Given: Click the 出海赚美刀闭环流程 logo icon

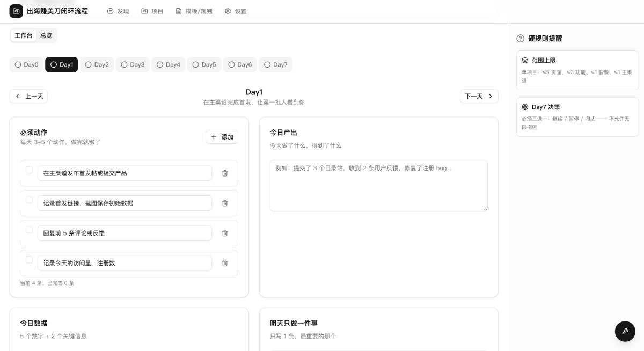Looking at the screenshot, I should click(16, 11).
